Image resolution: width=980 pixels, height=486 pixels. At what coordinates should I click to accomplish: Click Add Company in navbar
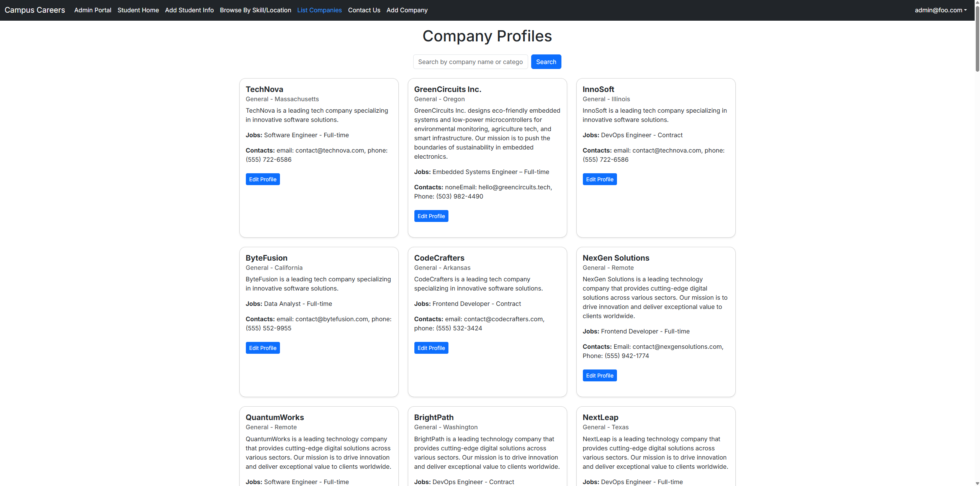(x=407, y=10)
